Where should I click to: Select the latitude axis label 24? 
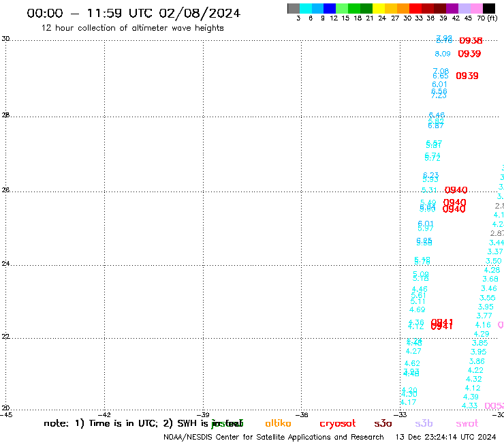click(x=5, y=264)
